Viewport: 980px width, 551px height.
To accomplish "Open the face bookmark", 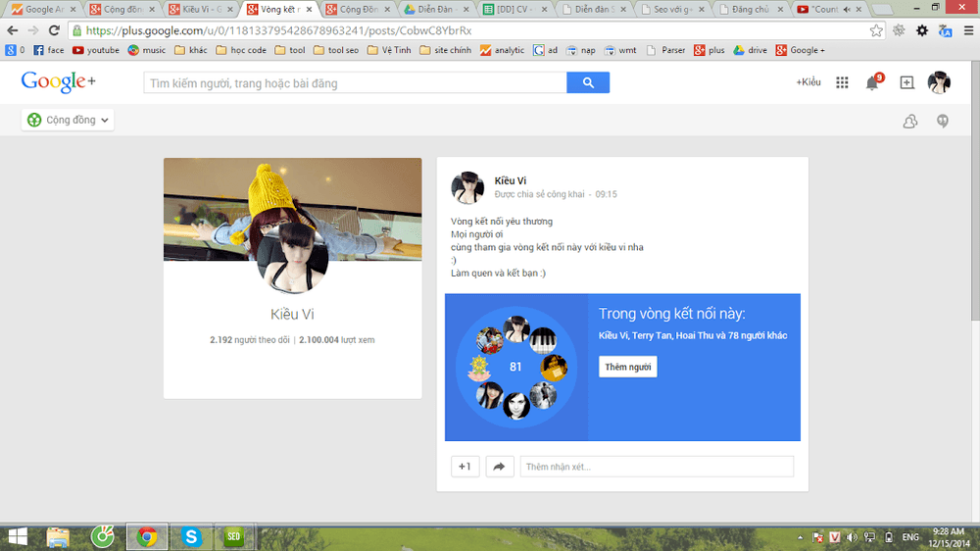I will coord(48,50).
